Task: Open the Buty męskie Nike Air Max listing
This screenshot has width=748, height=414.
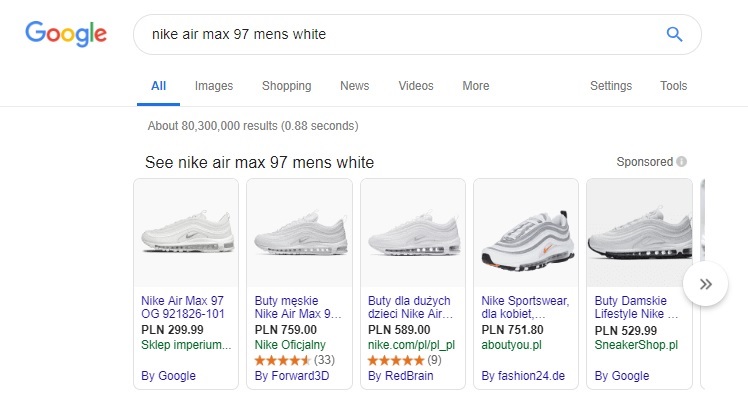Action: tap(298, 307)
